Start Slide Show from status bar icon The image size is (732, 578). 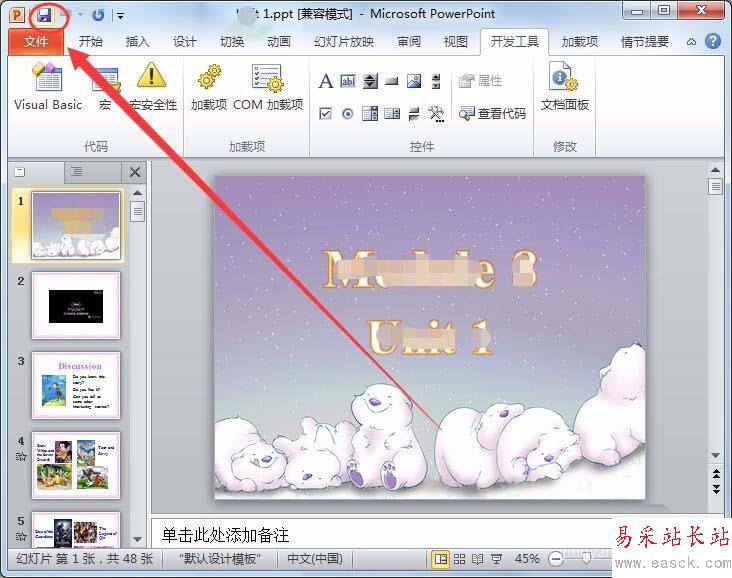click(x=496, y=559)
